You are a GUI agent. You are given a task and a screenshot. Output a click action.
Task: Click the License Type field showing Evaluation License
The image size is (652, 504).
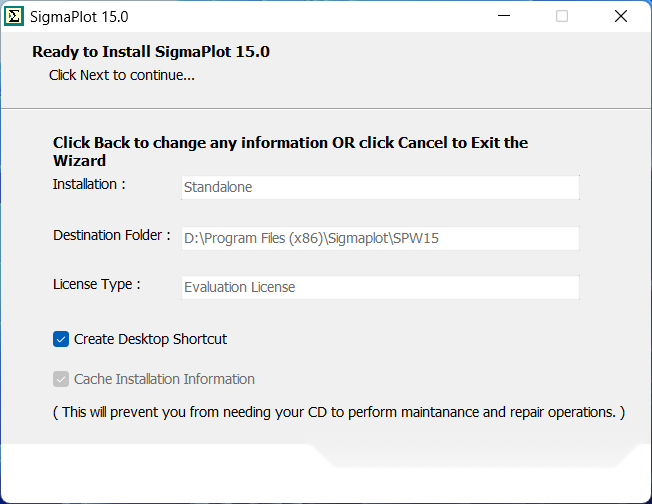[380, 287]
